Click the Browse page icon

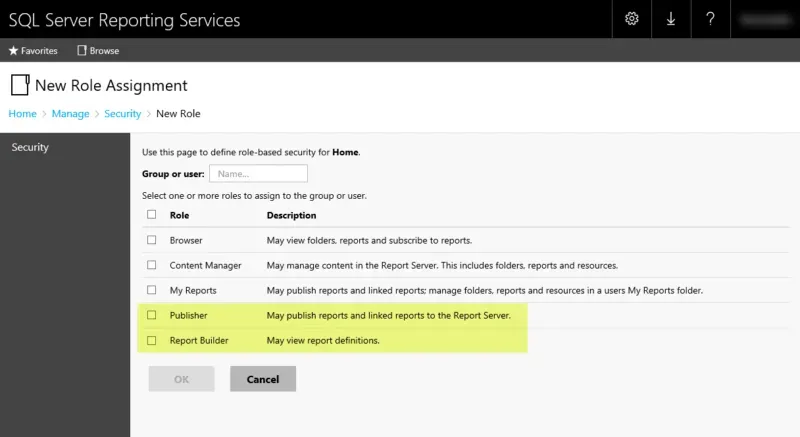tap(82, 51)
